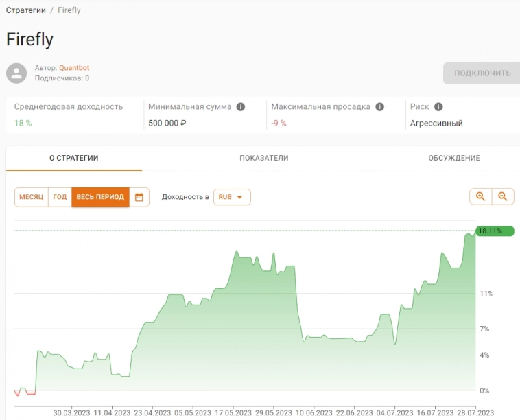
Task: Open the RUB currency dropdown
Action: pos(232,197)
